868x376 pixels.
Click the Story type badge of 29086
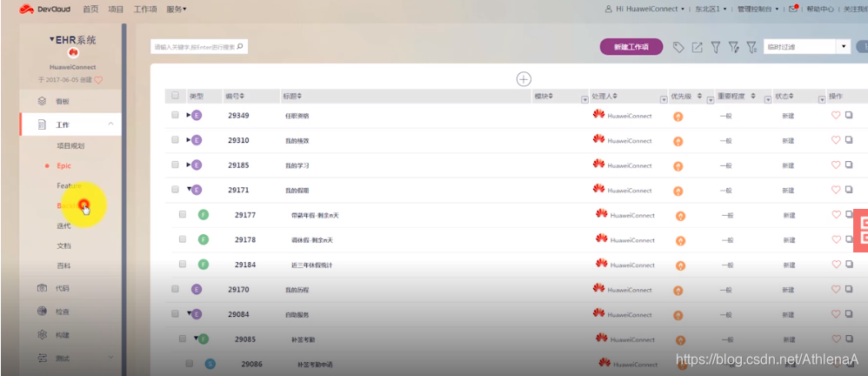210,364
